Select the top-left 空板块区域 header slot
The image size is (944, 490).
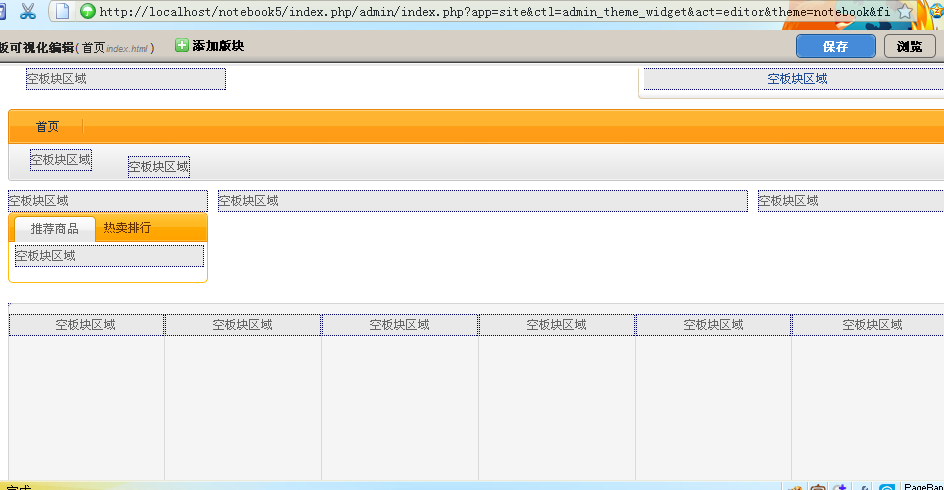[x=126, y=79]
